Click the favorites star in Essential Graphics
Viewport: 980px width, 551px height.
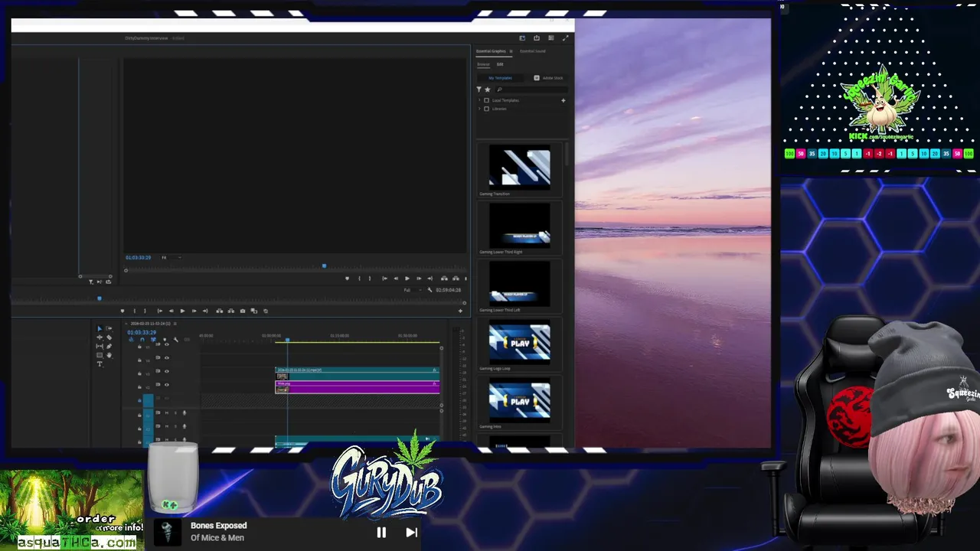tap(487, 90)
